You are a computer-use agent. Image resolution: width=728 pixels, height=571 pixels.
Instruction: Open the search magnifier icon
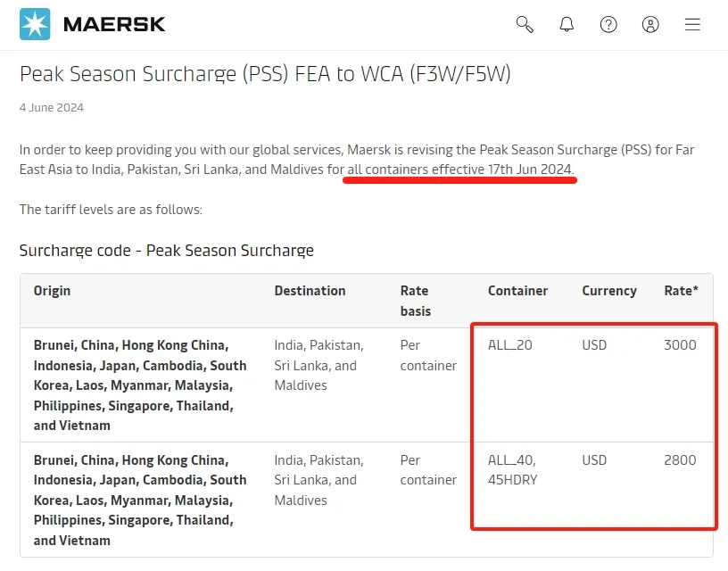pos(525,24)
